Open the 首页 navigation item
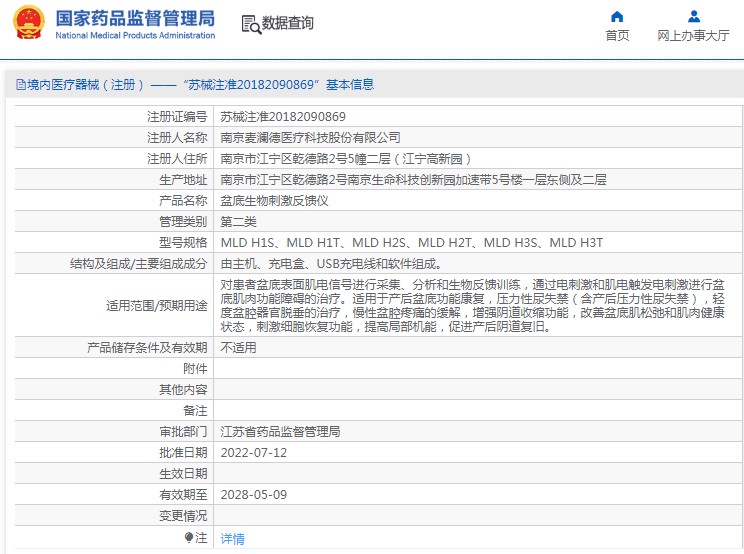The height and width of the screenshot is (554, 744). (617, 36)
